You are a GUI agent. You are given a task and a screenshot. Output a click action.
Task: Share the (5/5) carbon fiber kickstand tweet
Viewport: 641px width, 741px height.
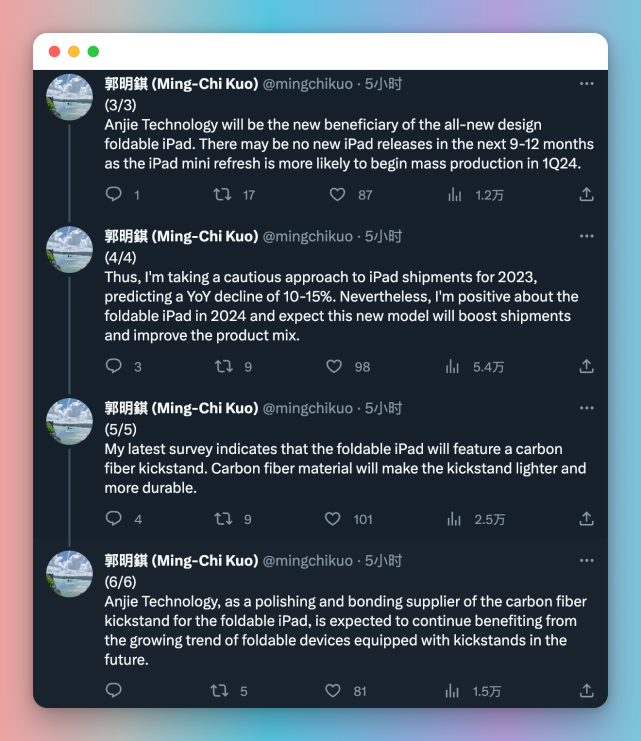click(587, 519)
